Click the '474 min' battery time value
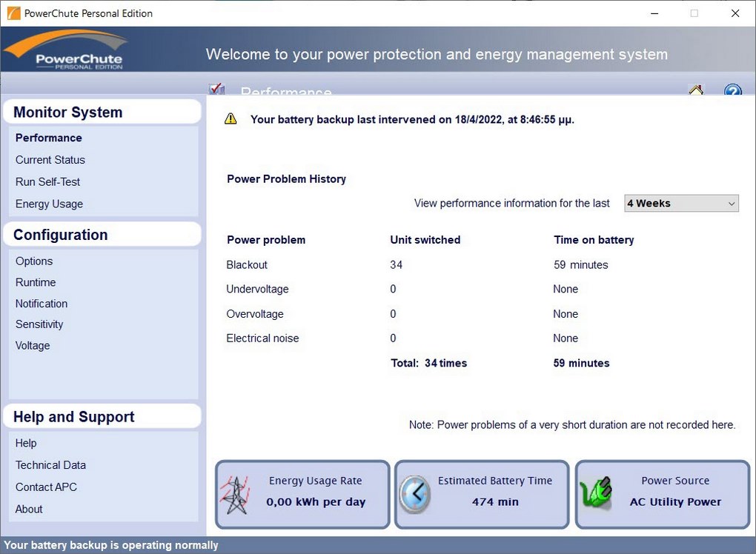Screen dimensions: 756x554 tap(496, 502)
